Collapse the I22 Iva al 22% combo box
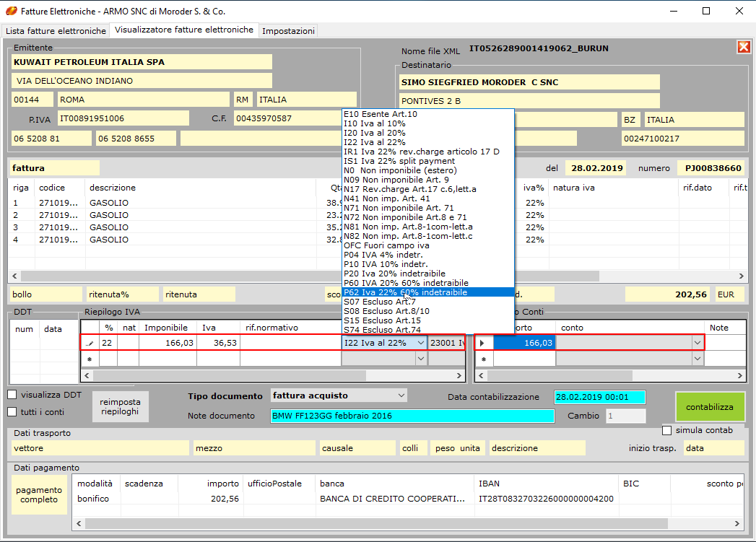The width and height of the screenshot is (756, 542). 421,343
